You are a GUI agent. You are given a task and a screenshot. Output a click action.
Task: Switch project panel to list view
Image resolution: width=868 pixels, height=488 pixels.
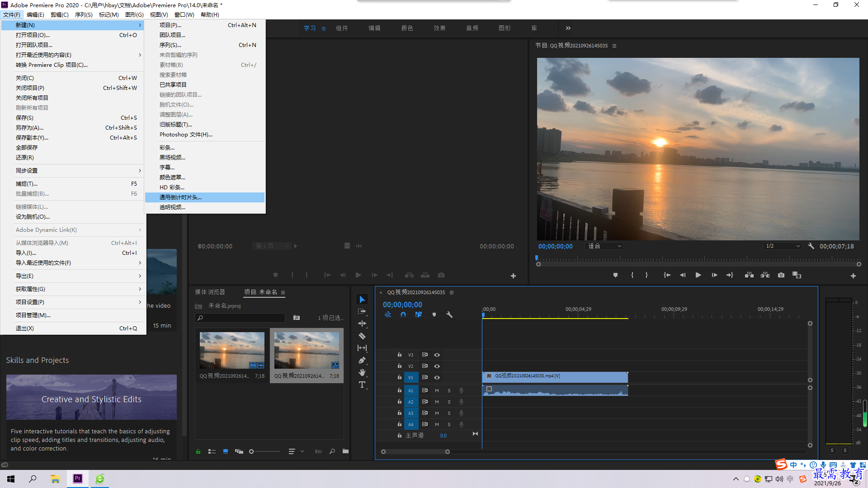point(212,451)
